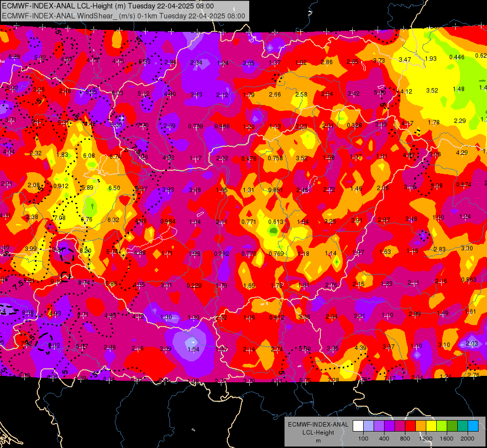487x448 pixels.
Task: Click the dark green legend swatch
Action: click(x=452, y=426)
